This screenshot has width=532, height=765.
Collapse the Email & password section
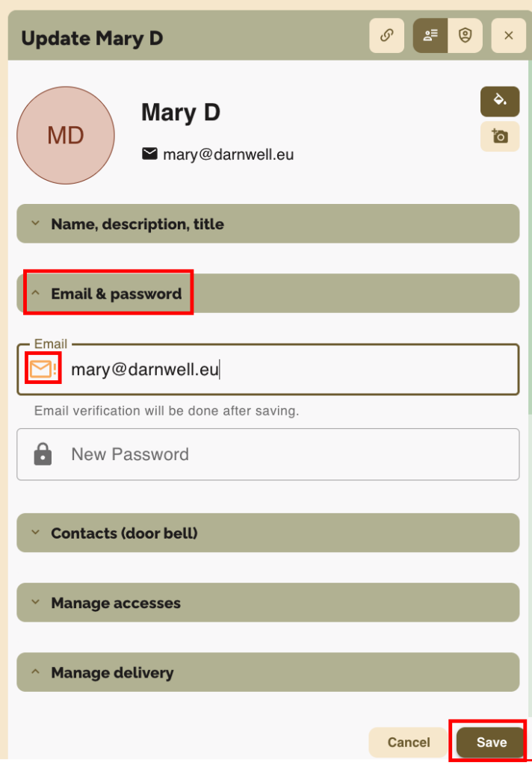click(x=267, y=294)
